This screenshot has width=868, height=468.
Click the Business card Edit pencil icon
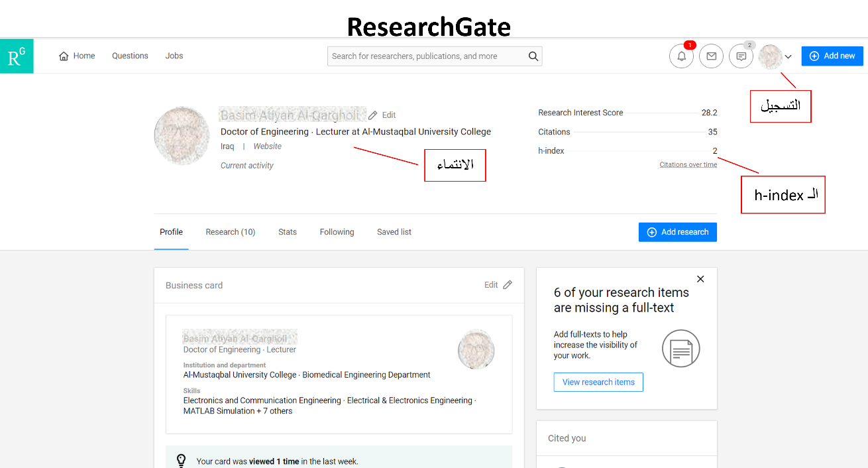(x=508, y=285)
